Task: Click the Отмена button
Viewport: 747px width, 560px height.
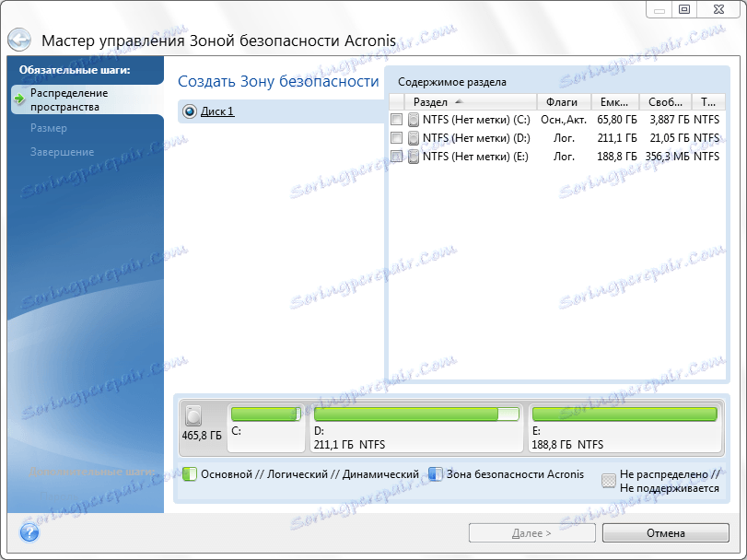Action: [666, 533]
